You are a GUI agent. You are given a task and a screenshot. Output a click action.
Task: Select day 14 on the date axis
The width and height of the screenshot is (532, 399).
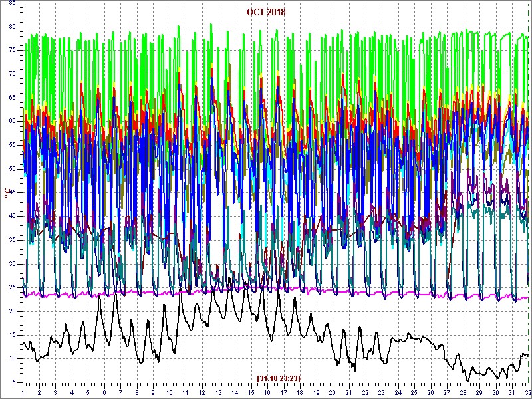coord(235,391)
